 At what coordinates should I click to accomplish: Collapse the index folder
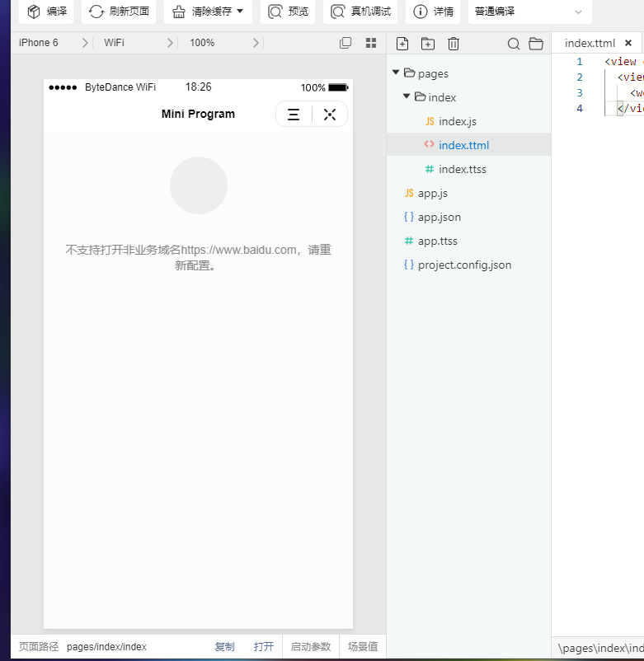(407, 96)
